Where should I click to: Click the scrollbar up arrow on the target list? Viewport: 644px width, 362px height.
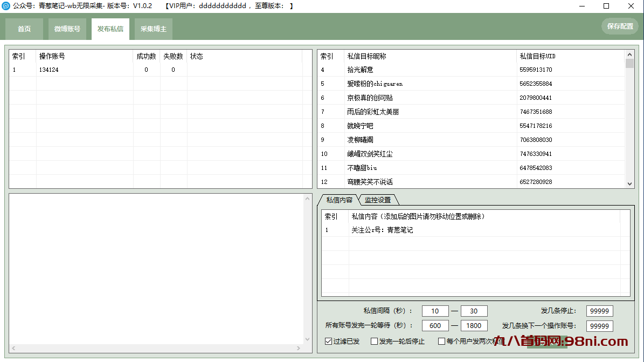click(x=629, y=54)
